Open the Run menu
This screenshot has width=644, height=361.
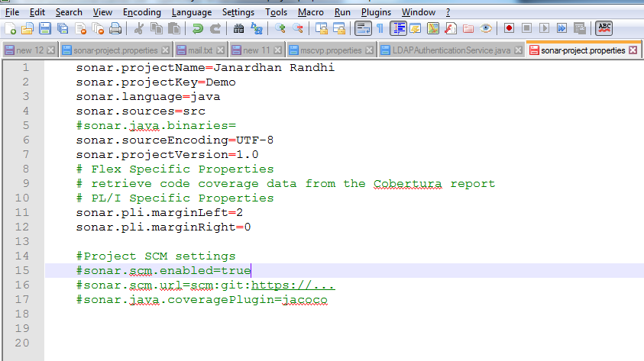pos(342,12)
